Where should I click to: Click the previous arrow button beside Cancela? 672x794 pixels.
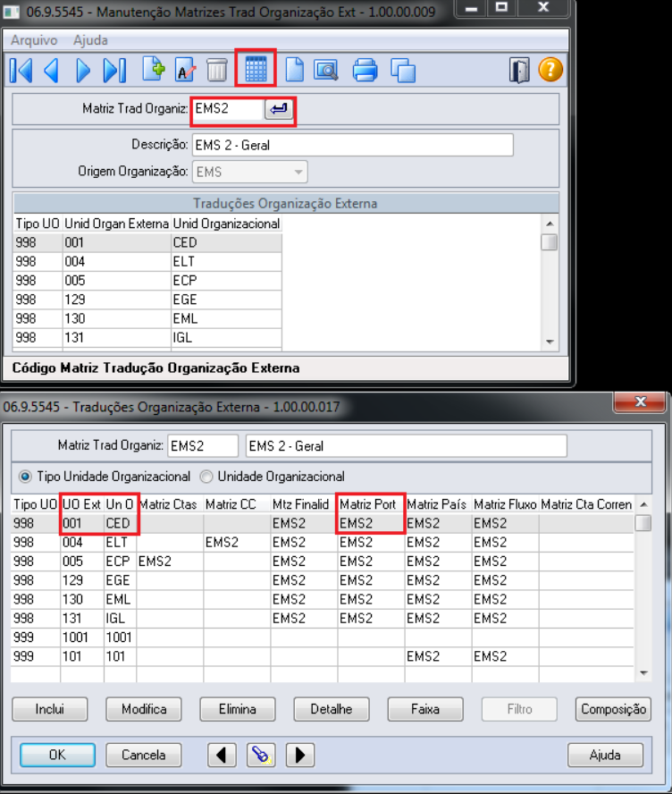222,755
